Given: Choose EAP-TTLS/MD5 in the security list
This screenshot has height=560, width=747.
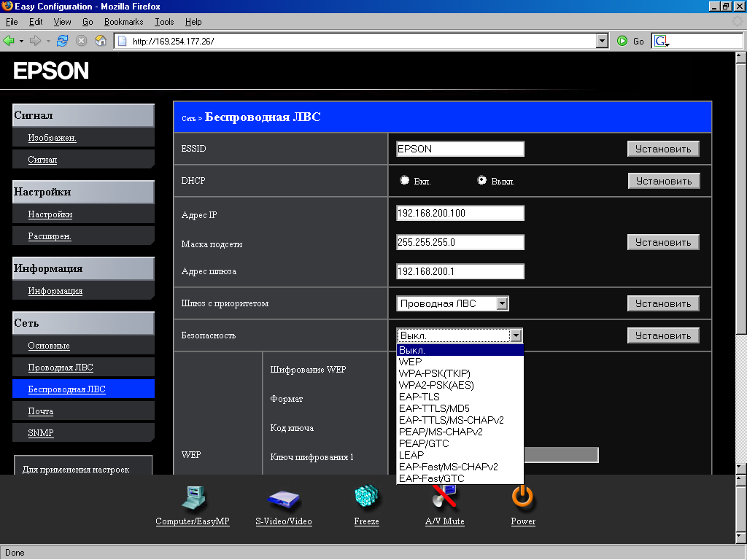Looking at the screenshot, I should tap(460, 408).
